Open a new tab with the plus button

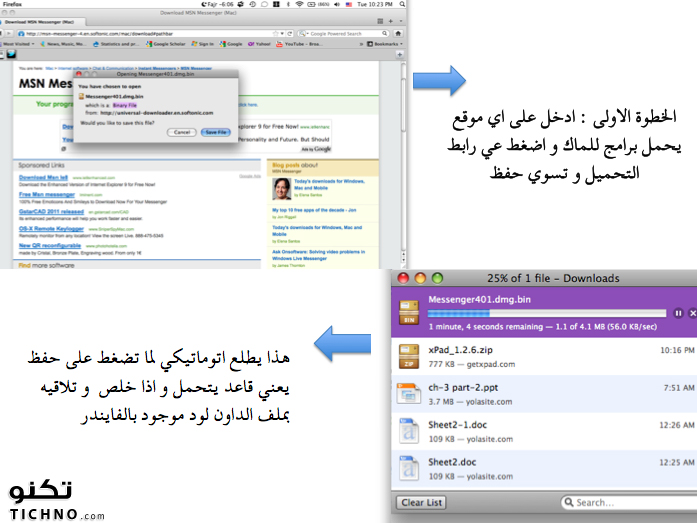[x=391, y=21]
